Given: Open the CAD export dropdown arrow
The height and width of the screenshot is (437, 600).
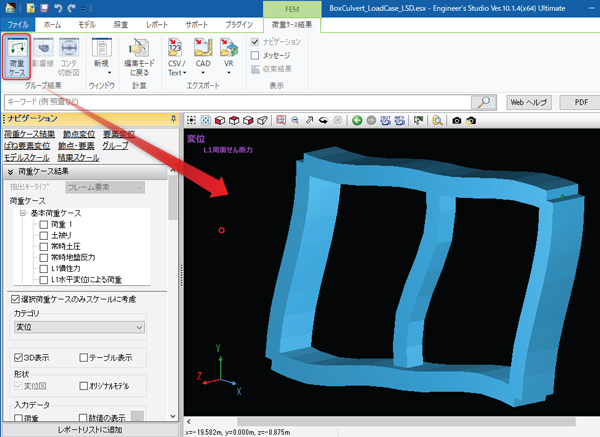Looking at the screenshot, I should [x=203, y=72].
